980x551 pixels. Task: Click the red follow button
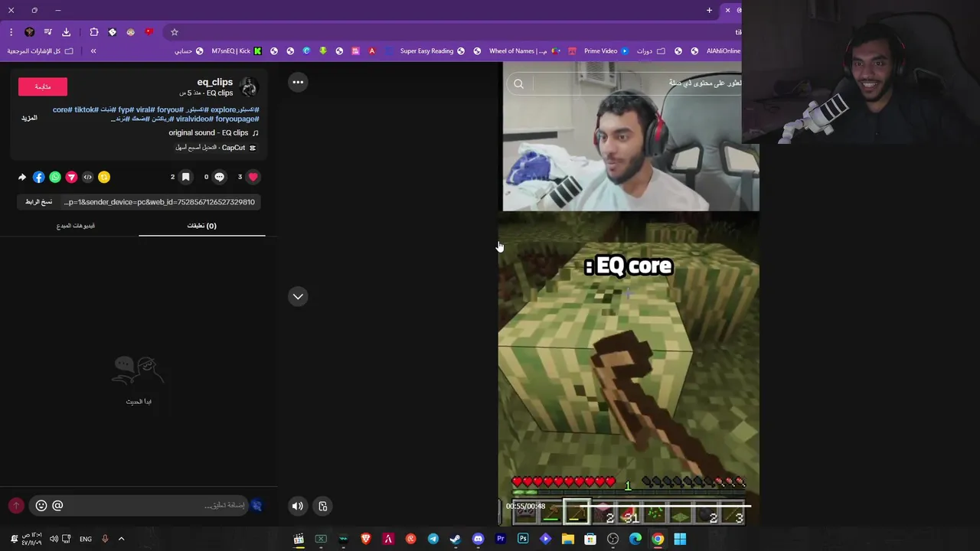click(43, 86)
